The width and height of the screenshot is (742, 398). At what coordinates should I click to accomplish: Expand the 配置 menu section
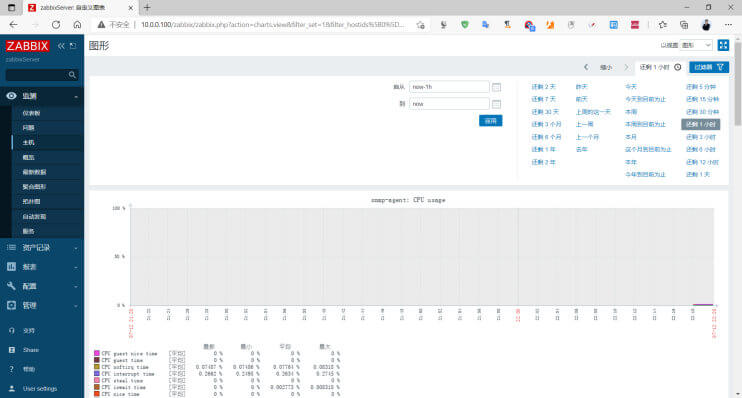click(76, 286)
